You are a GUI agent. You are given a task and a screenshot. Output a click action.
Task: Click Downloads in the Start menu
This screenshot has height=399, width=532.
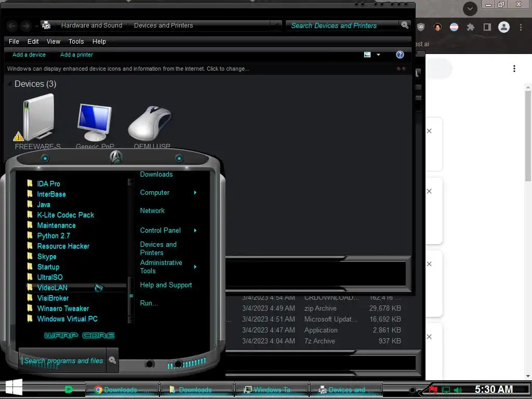(x=156, y=175)
